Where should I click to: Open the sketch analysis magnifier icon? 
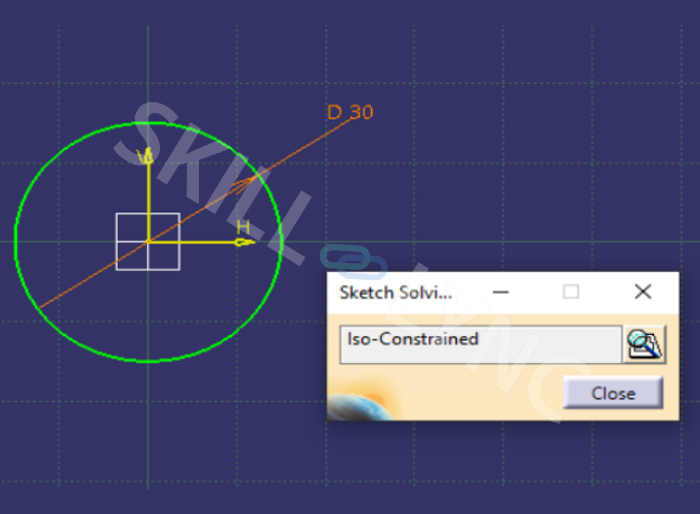point(645,344)
